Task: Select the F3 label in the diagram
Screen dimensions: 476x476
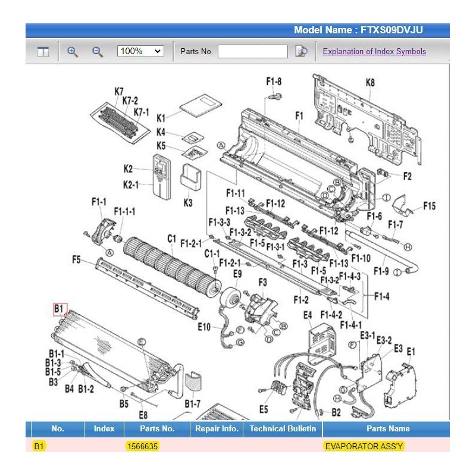Action: click(x=262, y=282)
